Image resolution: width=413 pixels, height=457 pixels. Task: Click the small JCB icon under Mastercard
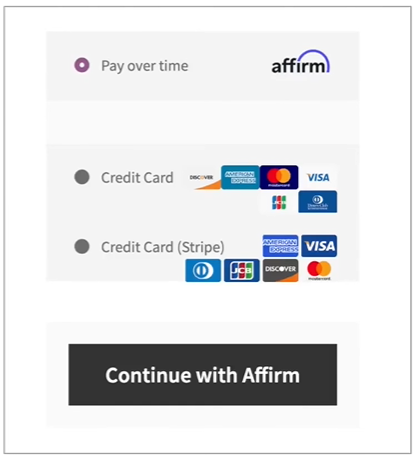pyautogui.click(x=279, y=202)
